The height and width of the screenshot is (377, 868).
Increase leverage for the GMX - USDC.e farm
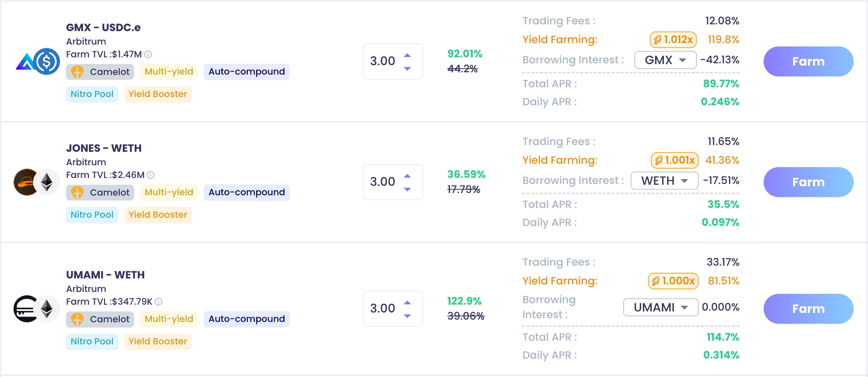tap(407, 55)
